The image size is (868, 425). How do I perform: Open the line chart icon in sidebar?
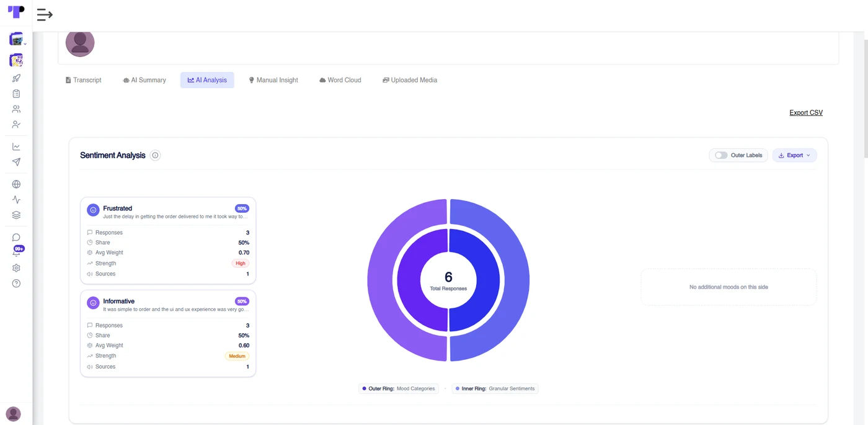[x=16, y=146]
